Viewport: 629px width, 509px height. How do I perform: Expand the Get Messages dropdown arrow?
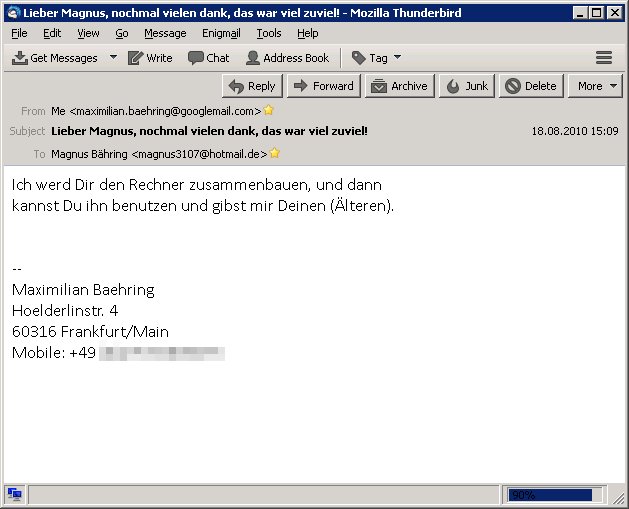(113, 58)
